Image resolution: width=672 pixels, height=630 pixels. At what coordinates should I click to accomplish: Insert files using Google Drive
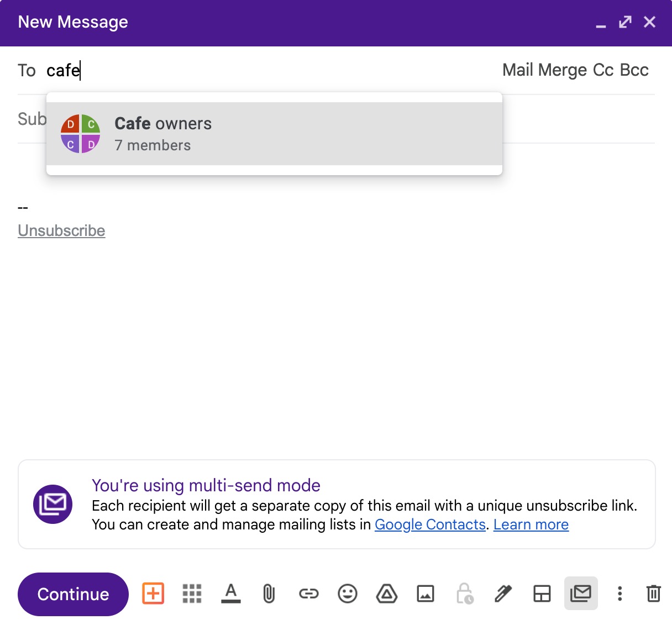pyautogui.click(x=386, y=594)
